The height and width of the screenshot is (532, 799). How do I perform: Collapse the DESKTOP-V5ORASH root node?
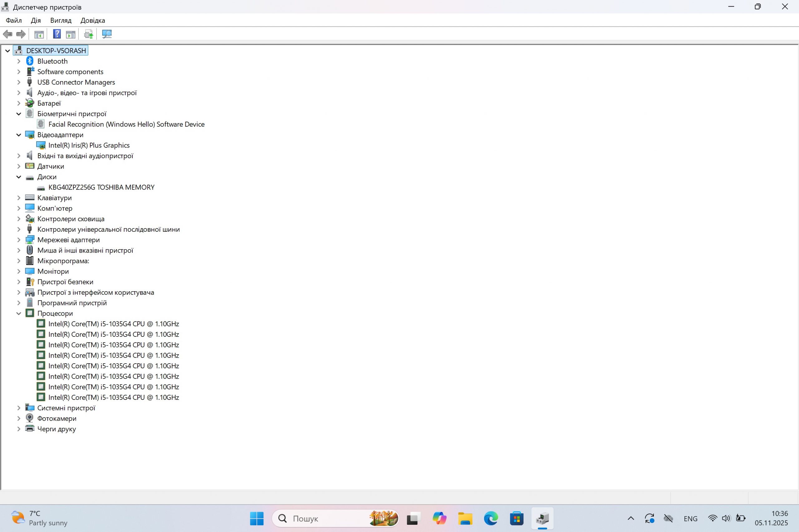coord(7,51)
